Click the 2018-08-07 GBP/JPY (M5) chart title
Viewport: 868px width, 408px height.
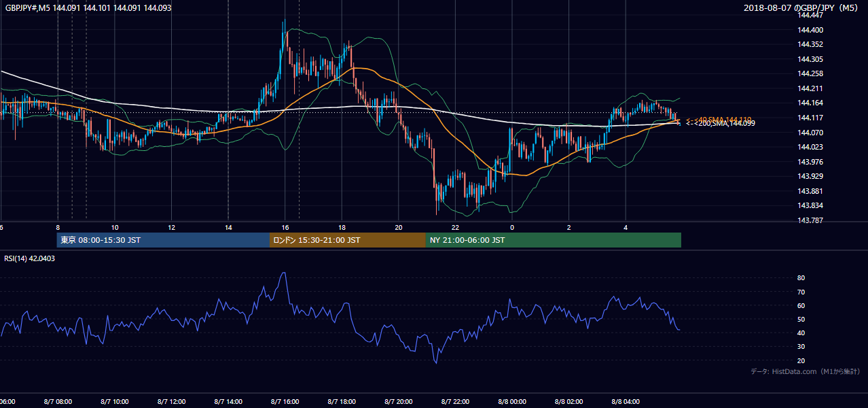pos(802,8)
